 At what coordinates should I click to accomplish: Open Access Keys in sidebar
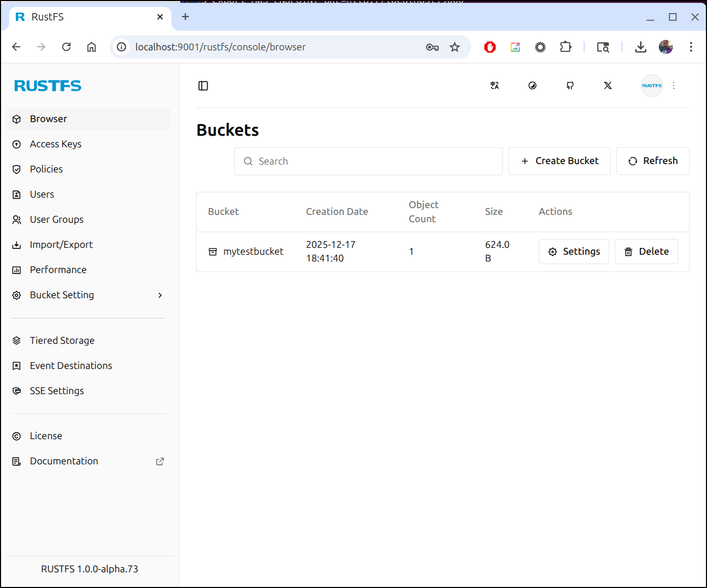[56, 144]
